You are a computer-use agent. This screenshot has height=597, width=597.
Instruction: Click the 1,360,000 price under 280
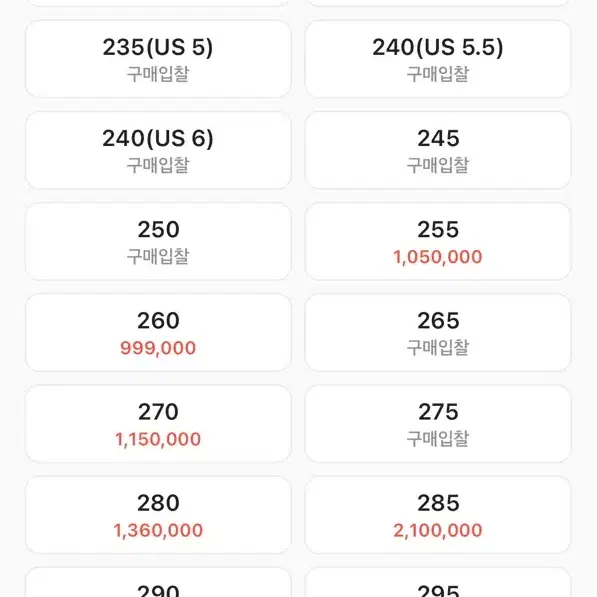158,530
